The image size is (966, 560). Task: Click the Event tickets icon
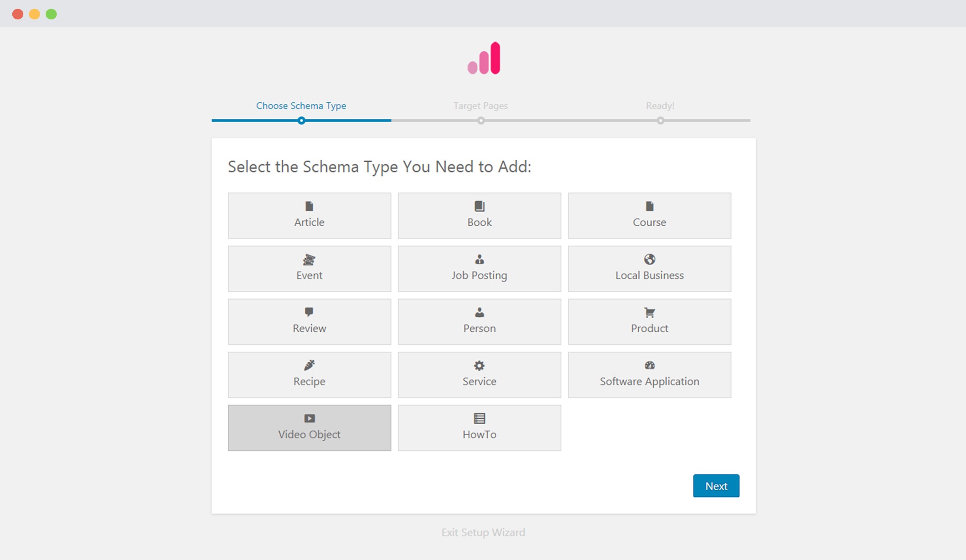309,259
